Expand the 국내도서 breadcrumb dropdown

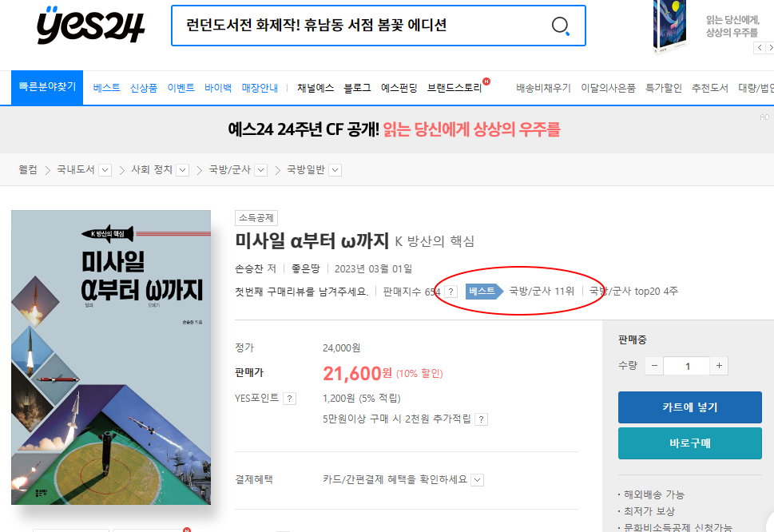[105, 170]
